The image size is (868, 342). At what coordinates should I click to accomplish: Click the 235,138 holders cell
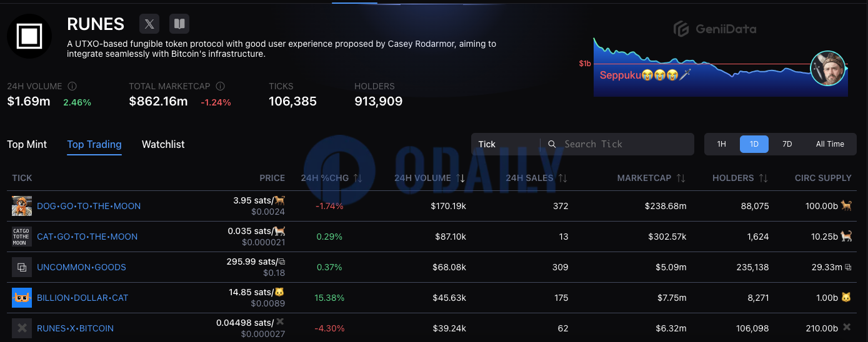pyautogui.click(x=752, y=267)
